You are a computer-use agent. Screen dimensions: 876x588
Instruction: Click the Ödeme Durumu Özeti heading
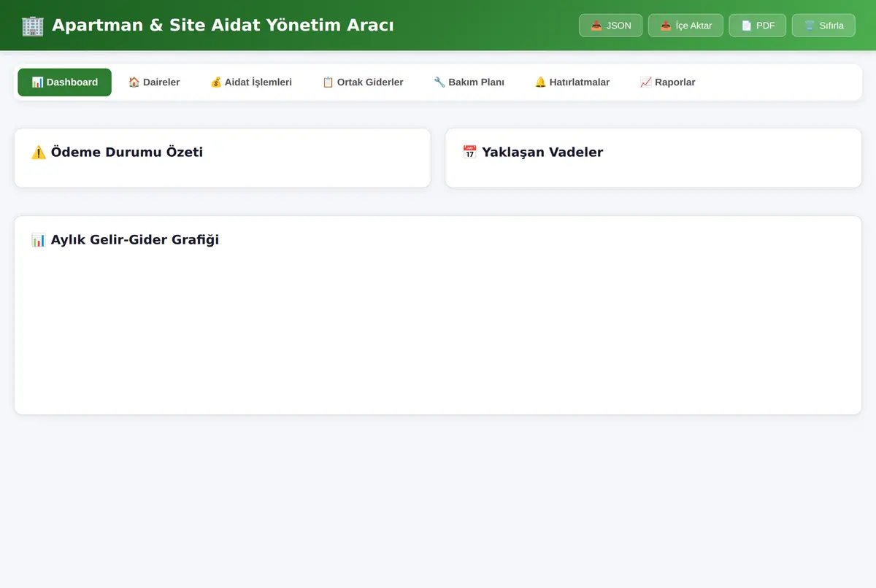pyautogui.click(x=127, y=152)
